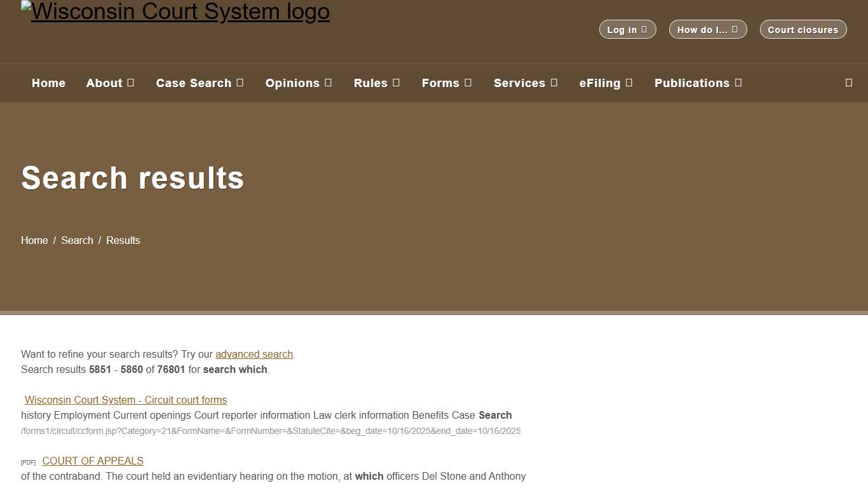Go to Home via the breadcrumb
868x488 pixels.
(34, 240)
